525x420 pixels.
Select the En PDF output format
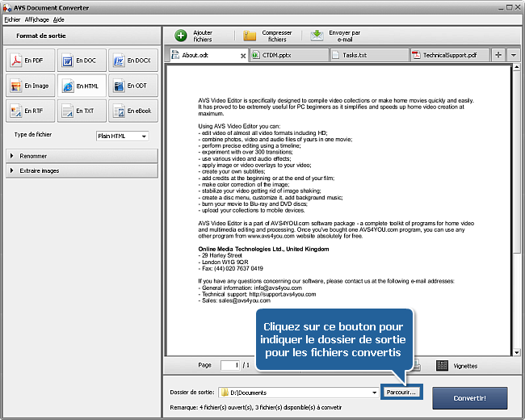click(30, 61)
